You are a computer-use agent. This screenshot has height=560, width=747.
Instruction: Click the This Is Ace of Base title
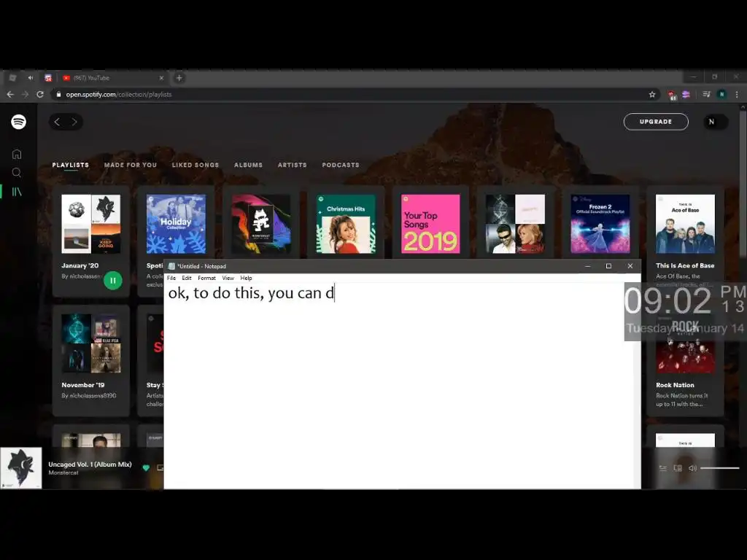point(685,265)
